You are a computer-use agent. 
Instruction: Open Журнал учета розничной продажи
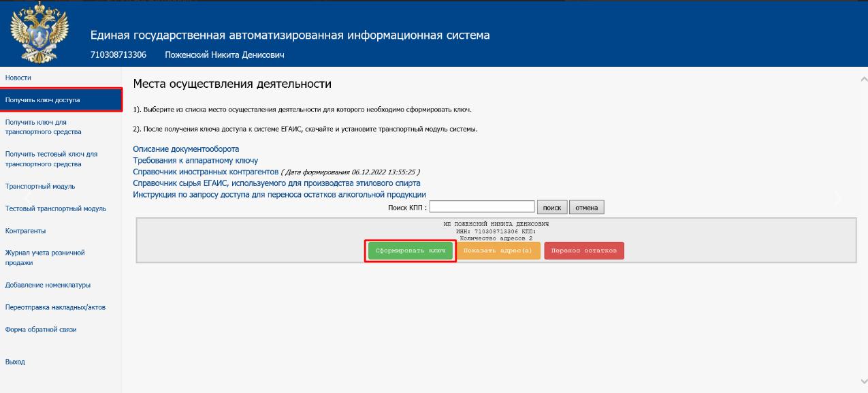point(45,257)
